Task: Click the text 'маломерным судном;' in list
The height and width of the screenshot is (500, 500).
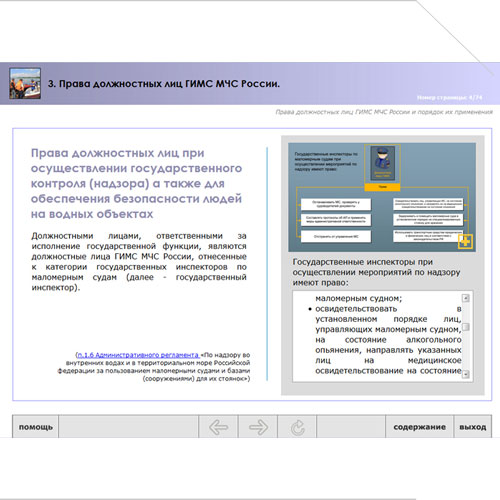Action: [359, 298]
